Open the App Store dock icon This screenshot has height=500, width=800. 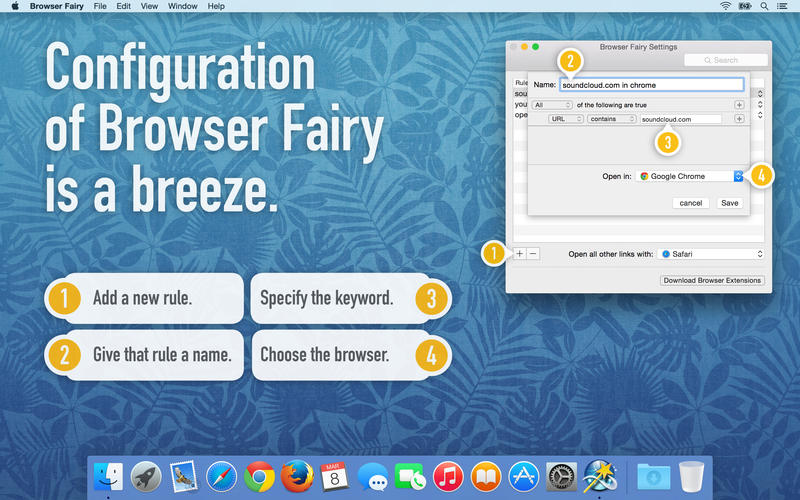coord(524,477)
